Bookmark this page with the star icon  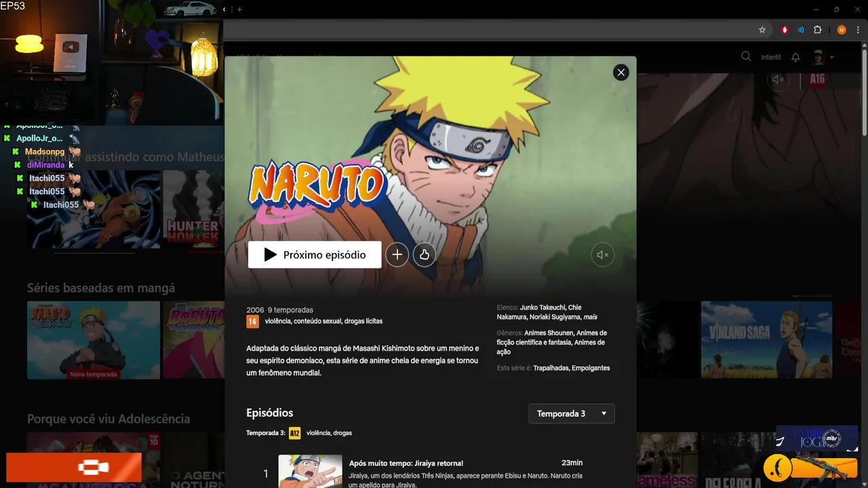[762, 30]
